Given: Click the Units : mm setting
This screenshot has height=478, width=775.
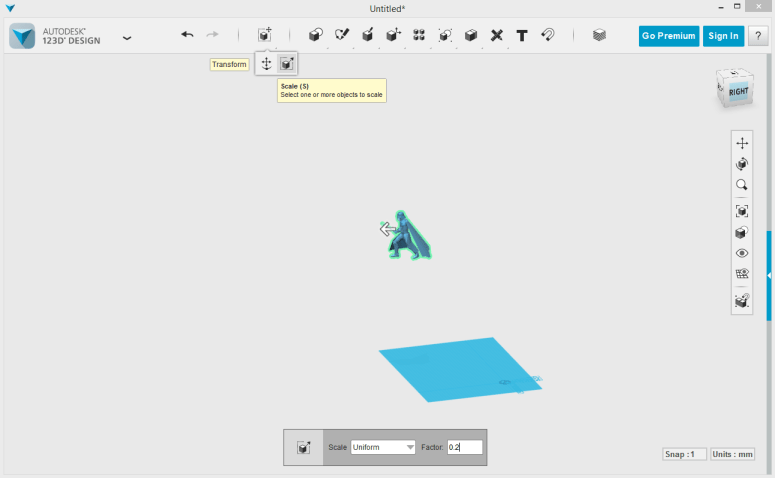Looking at the screenshot, I should click(x=732, y=454).
